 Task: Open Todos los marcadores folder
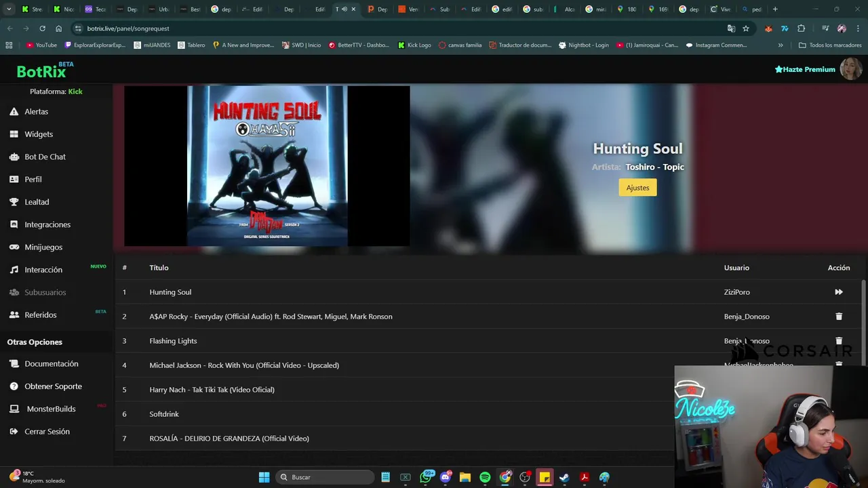point(830,45)
